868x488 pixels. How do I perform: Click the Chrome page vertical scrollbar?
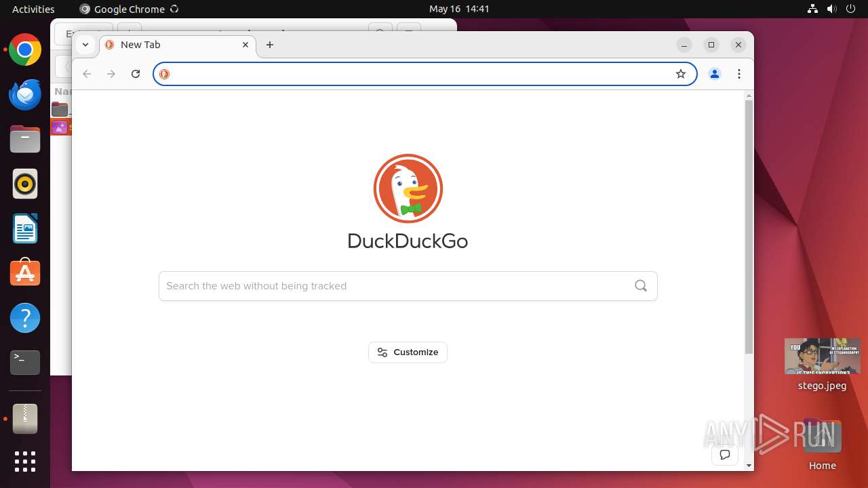[x=749, y=227]
